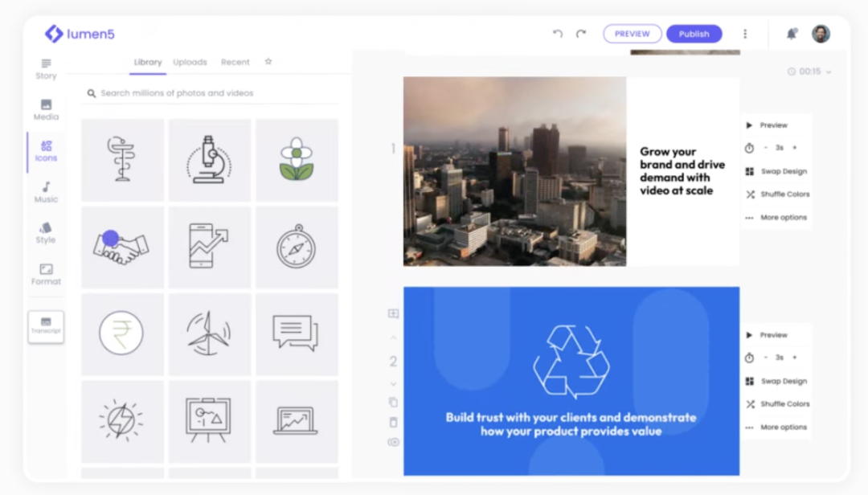
Task: Open the Music panel in sidebar
Action: point(46,192)
